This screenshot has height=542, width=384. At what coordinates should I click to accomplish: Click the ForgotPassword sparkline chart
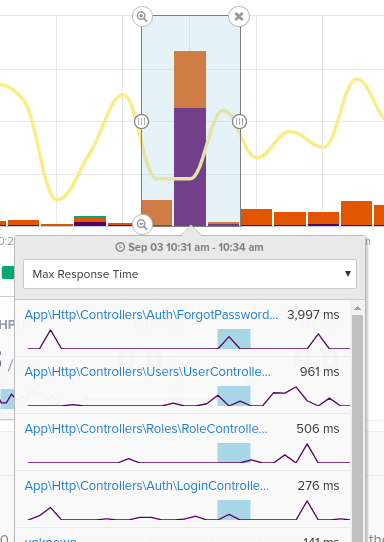click(x=189, y=339)
